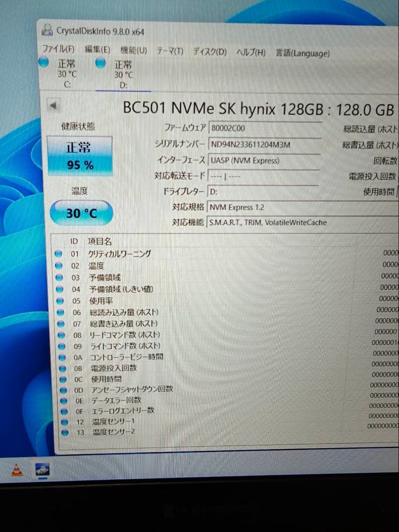Screen dimensions: 399x532
Task: Click the features field S.M.A.R.T., TRIM
Action: [x=302, y=223]
